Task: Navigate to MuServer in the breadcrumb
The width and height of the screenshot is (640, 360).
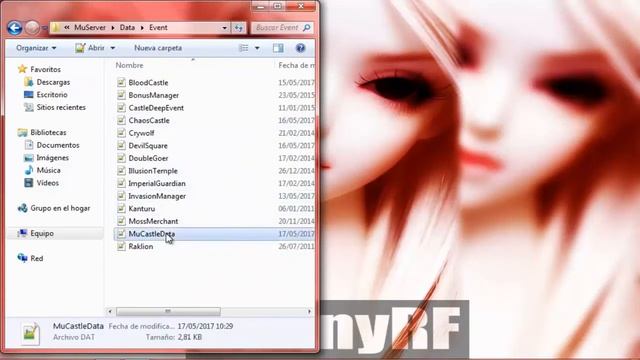Action: tap(90, 27)
